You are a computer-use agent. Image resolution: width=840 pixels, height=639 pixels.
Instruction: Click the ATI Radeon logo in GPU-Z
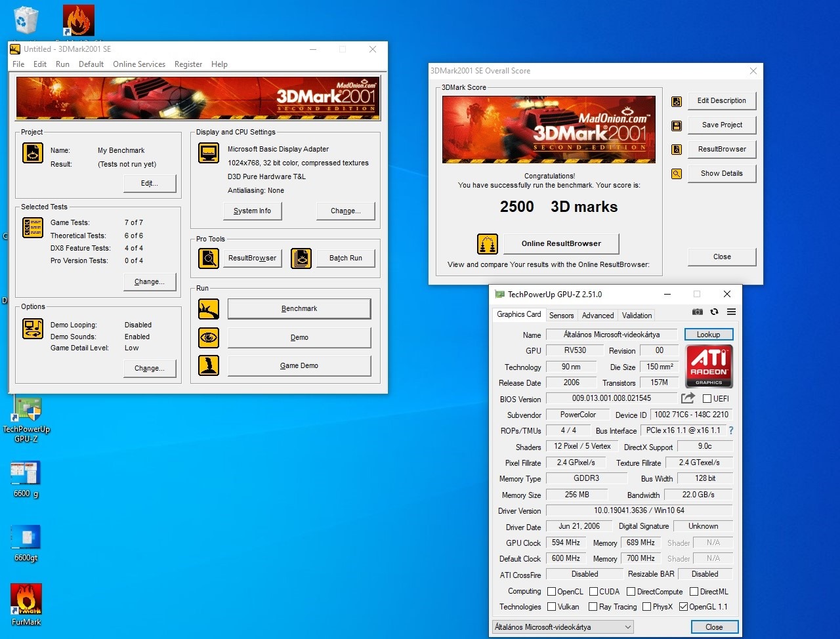pyautogui.click(x=709, y=367)
